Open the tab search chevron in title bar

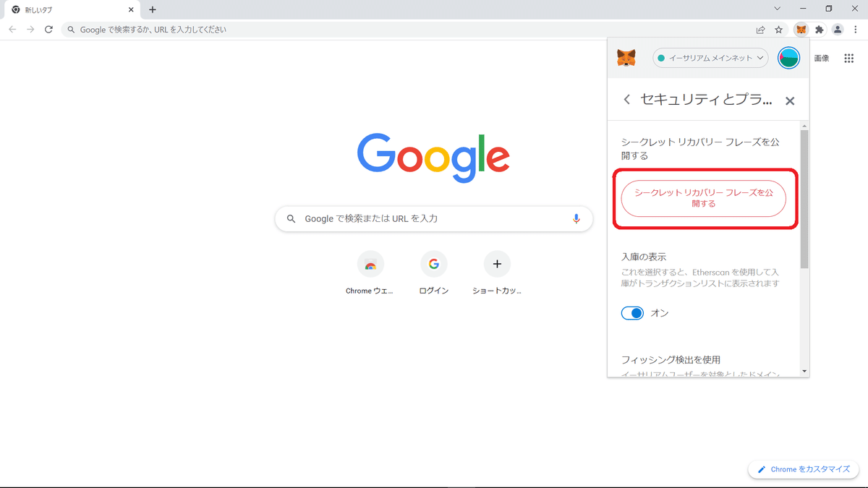pos(778,9)
